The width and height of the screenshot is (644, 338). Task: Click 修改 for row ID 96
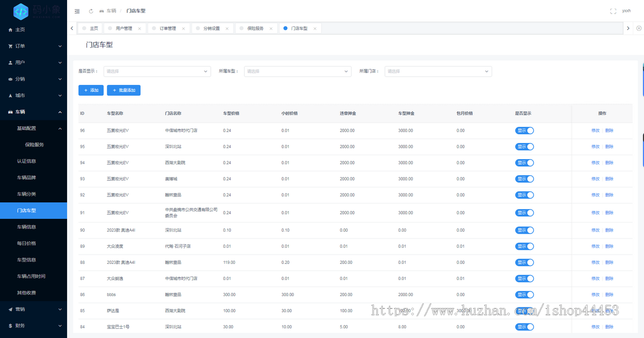pyautogui.click(x=596, y=131)
